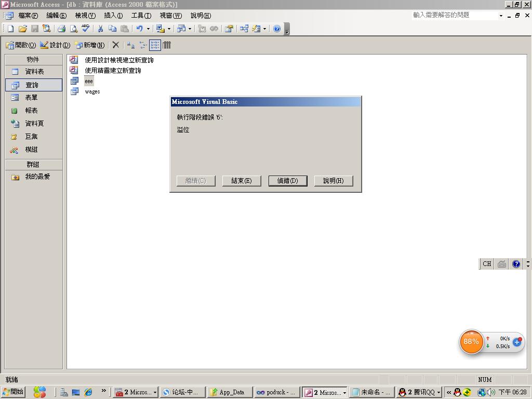
Task: Click the New database toolbar icon
Action: click(x=10, y=29)
